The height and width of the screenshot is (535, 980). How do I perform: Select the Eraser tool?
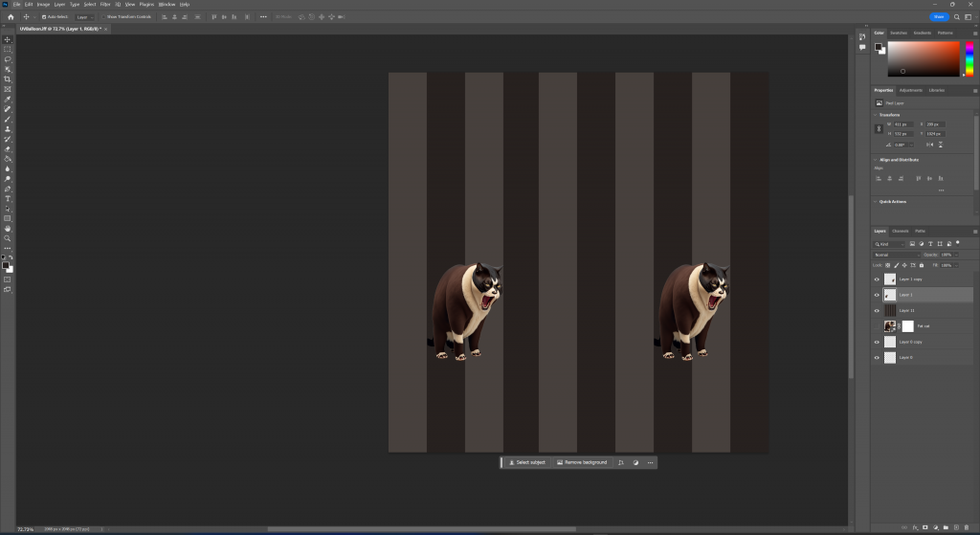pyautogui.click(x=8, y=149)
